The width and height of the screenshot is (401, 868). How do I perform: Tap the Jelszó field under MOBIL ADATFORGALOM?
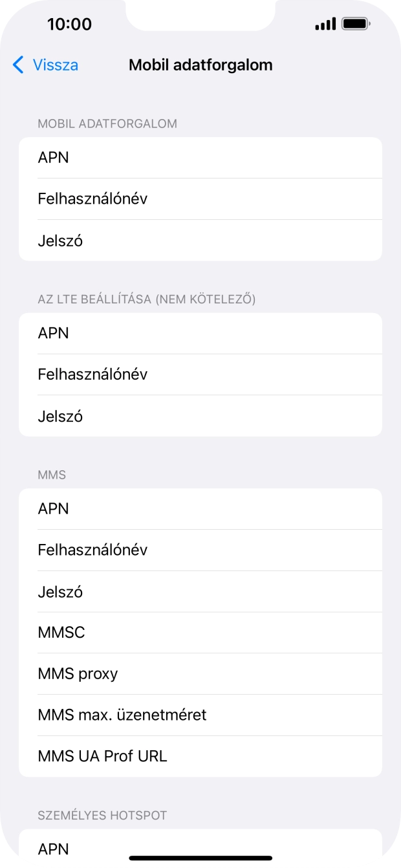200,240
